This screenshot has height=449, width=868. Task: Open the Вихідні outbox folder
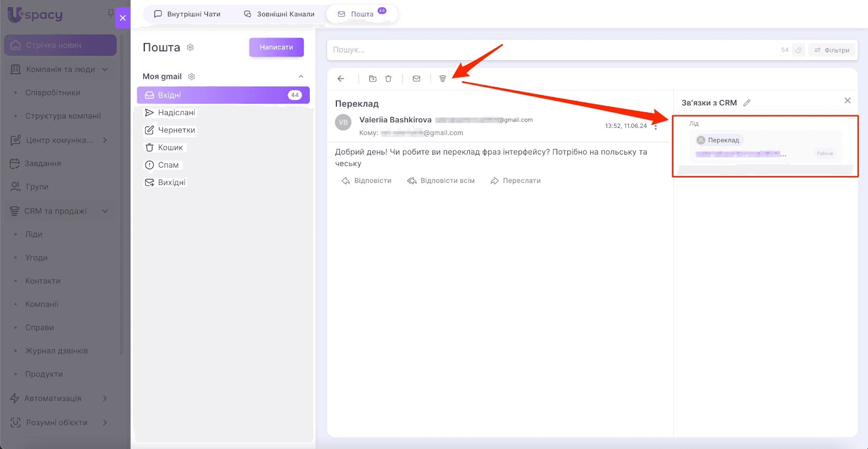pyautogui.click(x=165, y=182)
